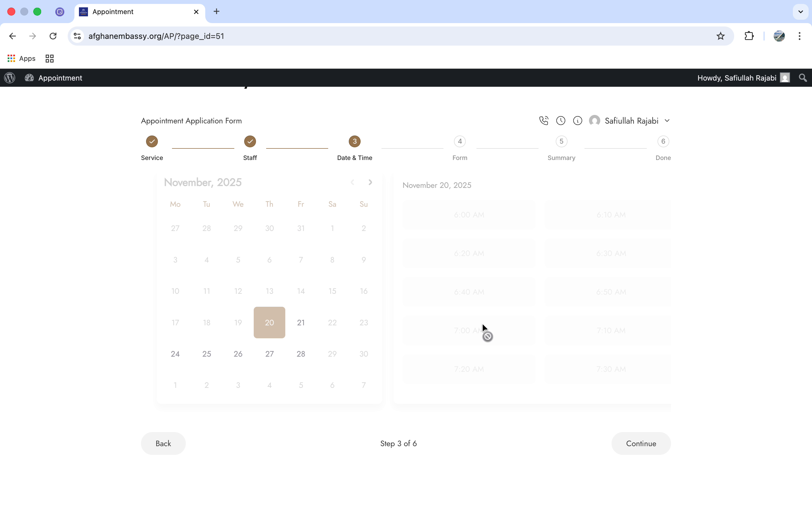The width and height of the screenshot is (812, 507).
Task: Go to previous month with the left chevron
Action: tap(352, 182)
